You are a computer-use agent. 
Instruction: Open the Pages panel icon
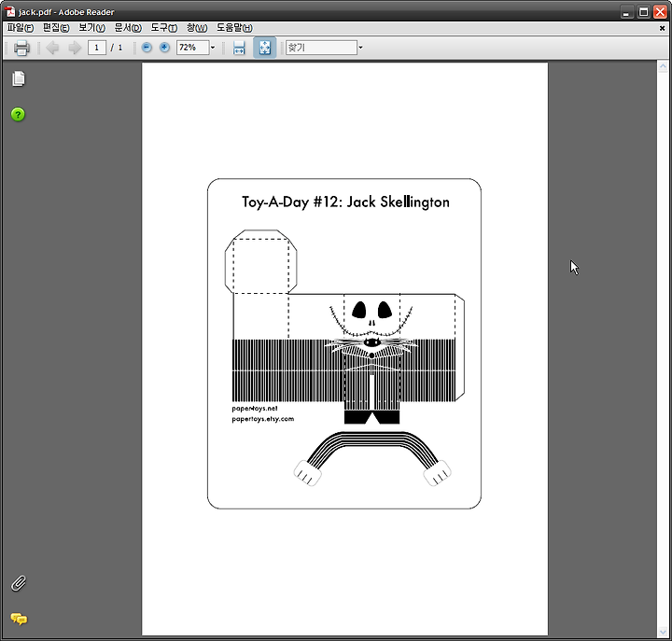pos(18,78)
